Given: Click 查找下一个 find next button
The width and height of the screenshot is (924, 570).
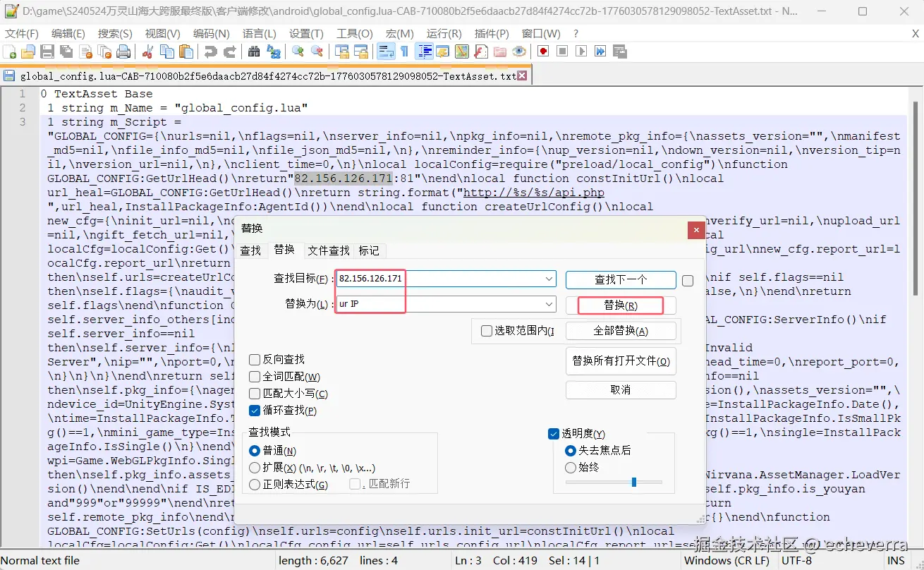Looking at the screenshot, I should (621, 280).
